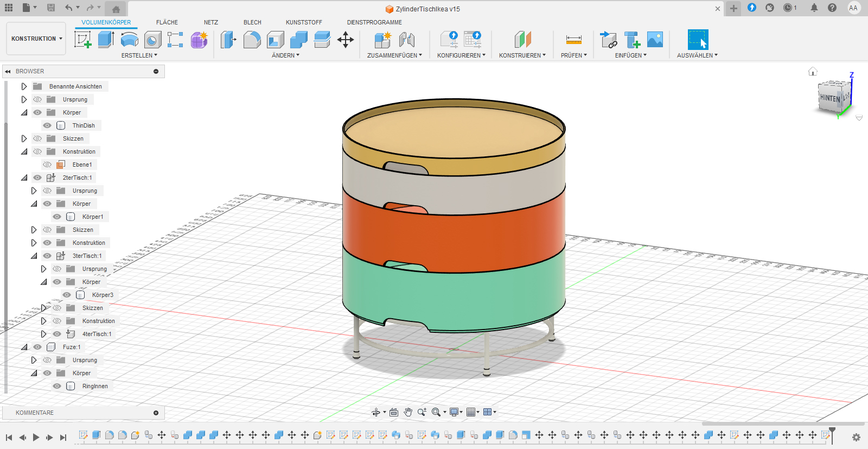Open the ERSTELLEN dropdown menu

coord(139,55)
